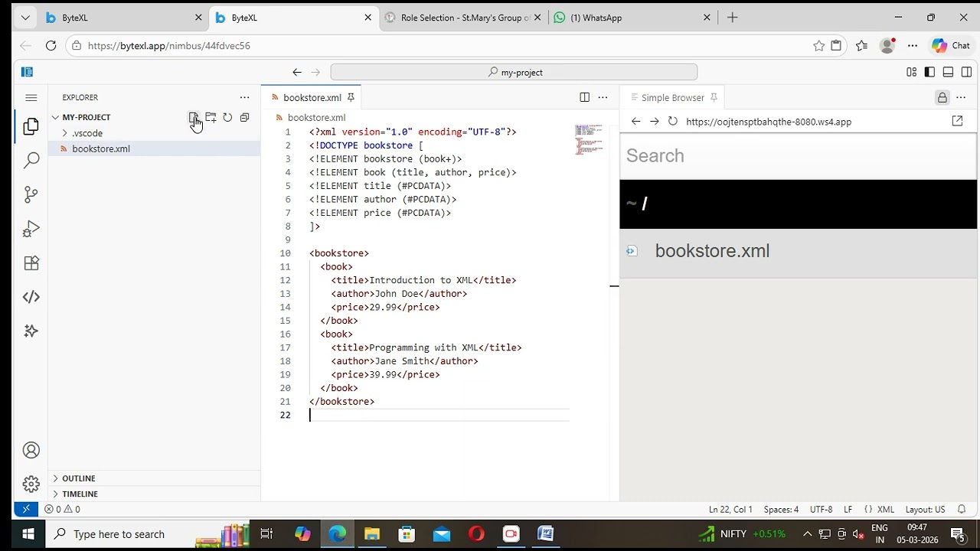Screen dimensions: 980x551
Task: Open editor more actions menu
Action: tap(603, 97)
